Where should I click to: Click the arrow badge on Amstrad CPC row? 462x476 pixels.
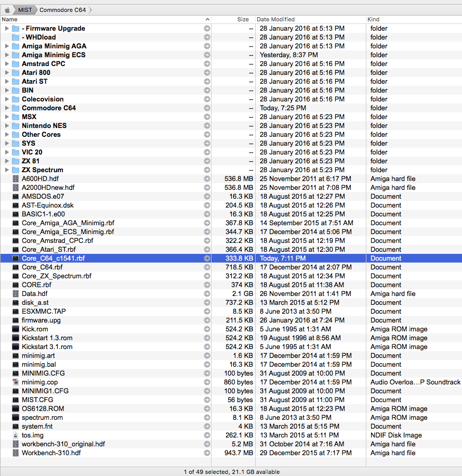point(207,64)
